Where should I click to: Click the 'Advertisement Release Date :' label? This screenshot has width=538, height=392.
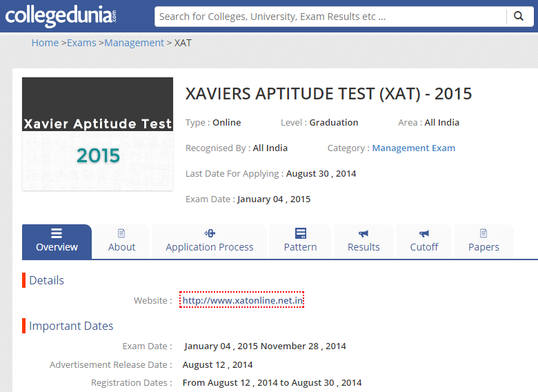click(111, 364)
